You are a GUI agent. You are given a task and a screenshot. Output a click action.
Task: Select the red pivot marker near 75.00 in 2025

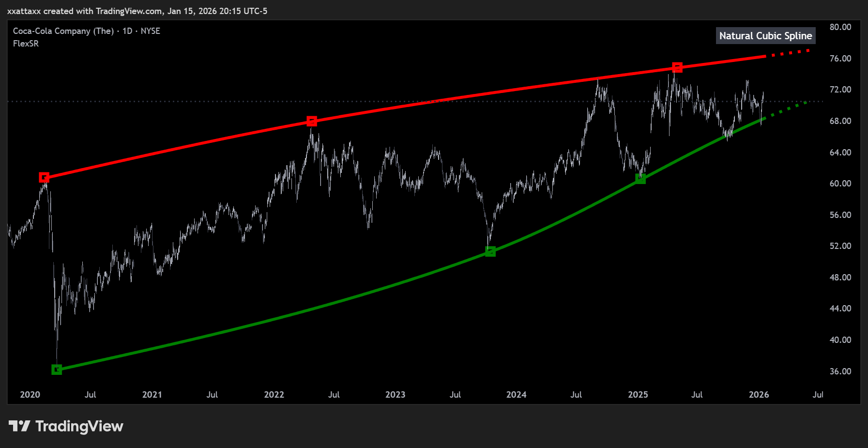(x=677, y=67)
